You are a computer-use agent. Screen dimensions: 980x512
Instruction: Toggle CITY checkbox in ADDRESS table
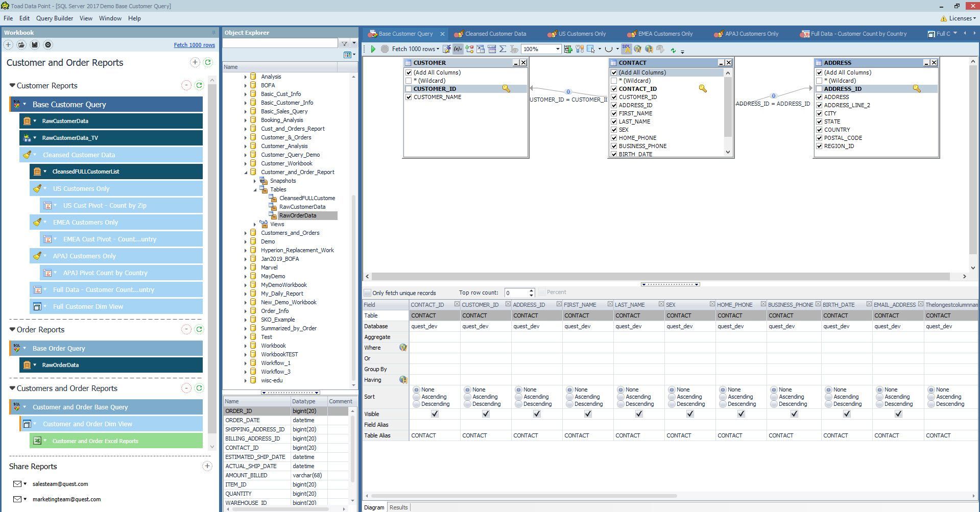tap(819, 113)
